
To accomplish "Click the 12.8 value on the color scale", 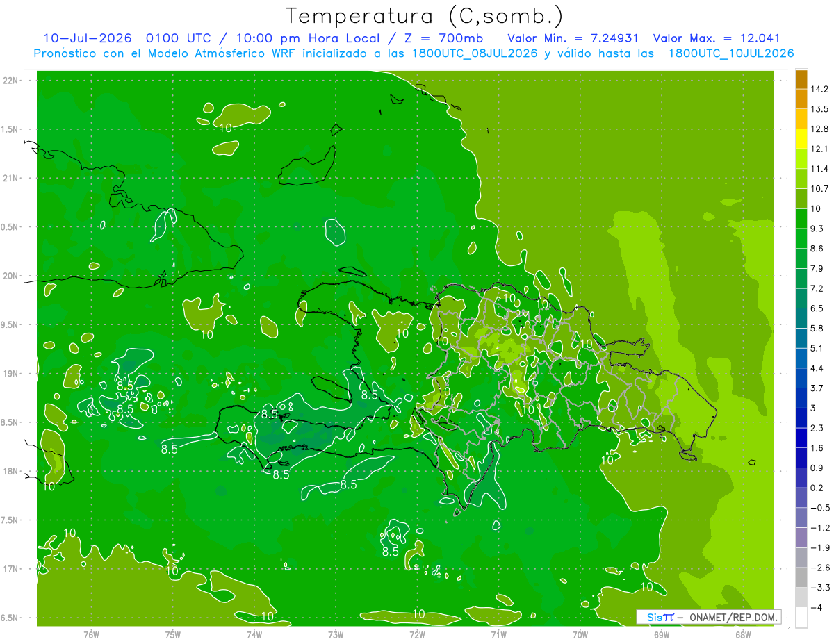I will tap(819, 129).
